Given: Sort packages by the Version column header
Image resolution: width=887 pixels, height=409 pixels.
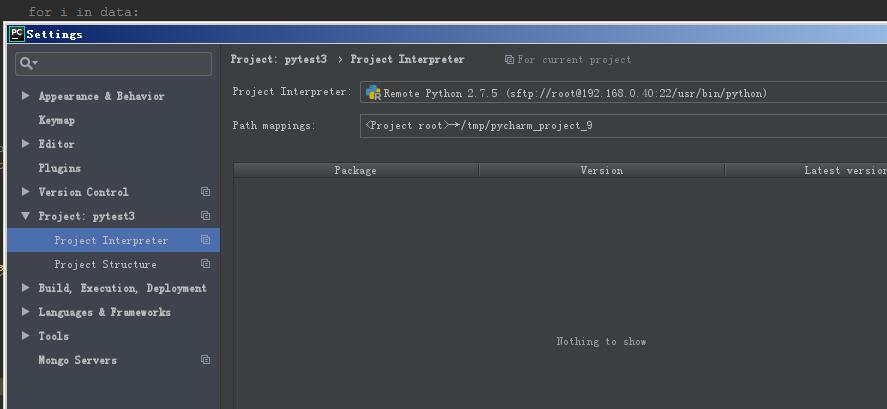Looking at the screenshot, I should coord(601,170).
